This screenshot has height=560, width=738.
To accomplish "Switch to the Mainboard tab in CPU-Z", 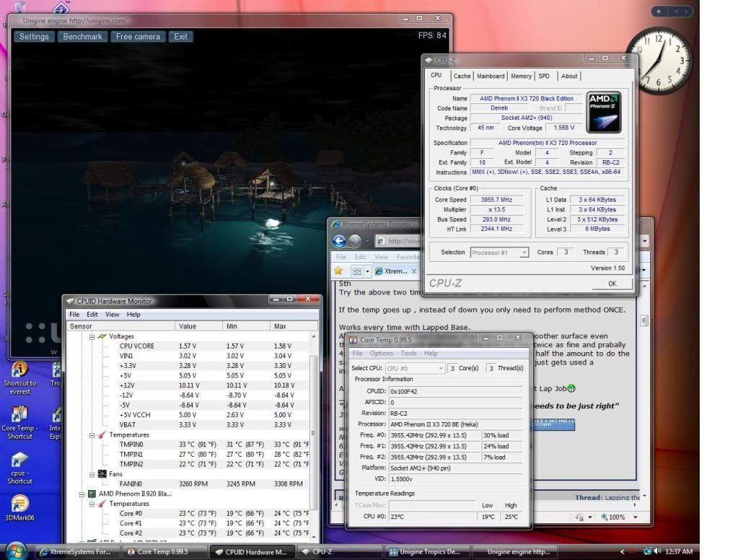I will (x=491, y=76).
